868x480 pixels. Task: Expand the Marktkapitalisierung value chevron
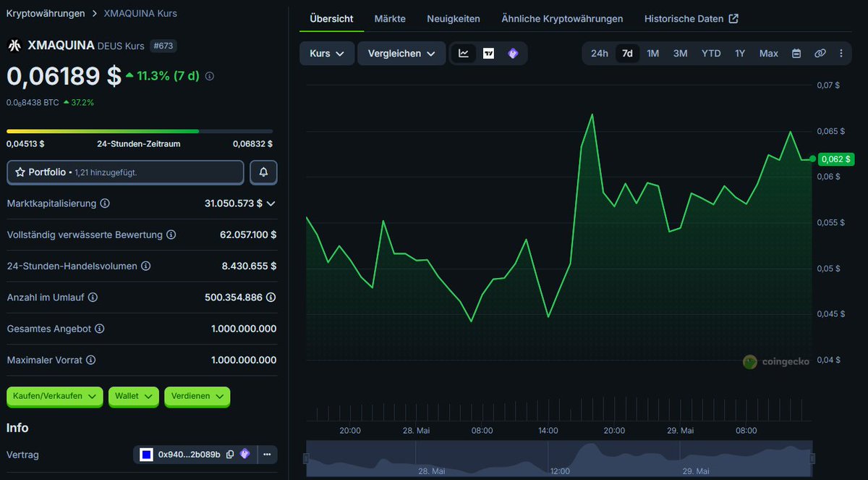tap(271, 203)
